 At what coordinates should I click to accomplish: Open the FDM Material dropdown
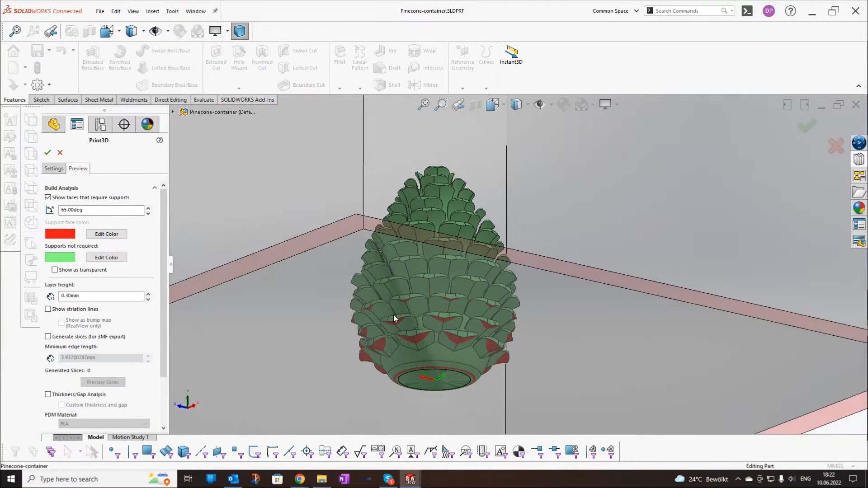click(104, 423)
